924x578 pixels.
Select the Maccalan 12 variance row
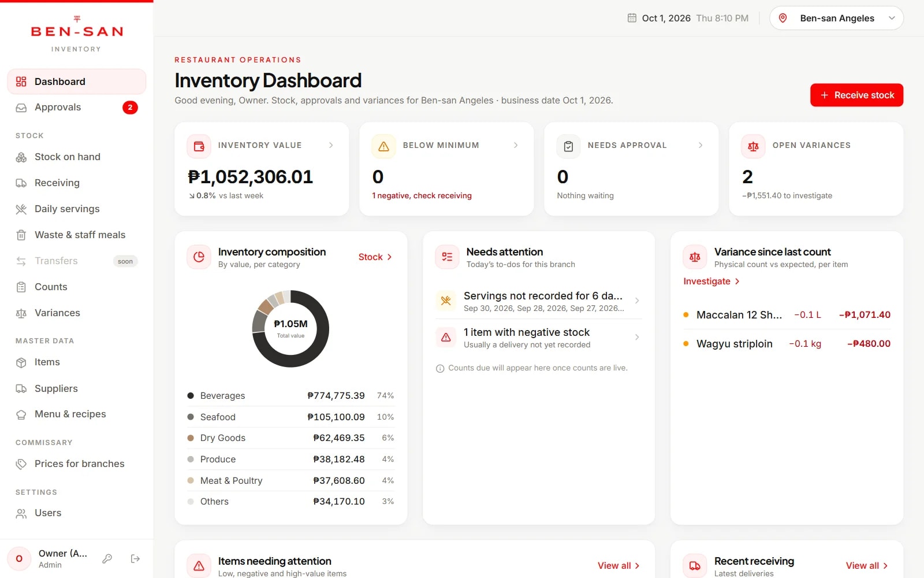[x=787, y=315]
